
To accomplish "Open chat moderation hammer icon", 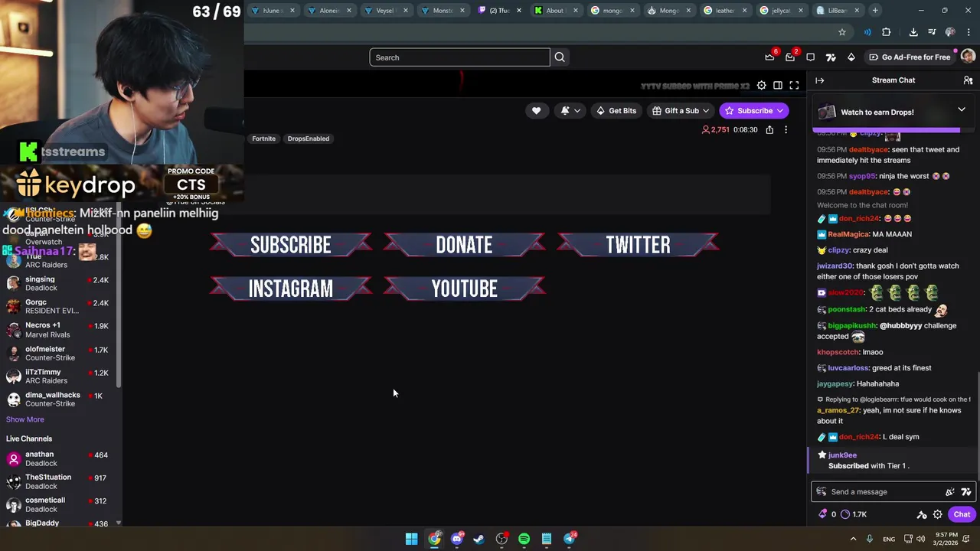I will click(x=922, y=514).
